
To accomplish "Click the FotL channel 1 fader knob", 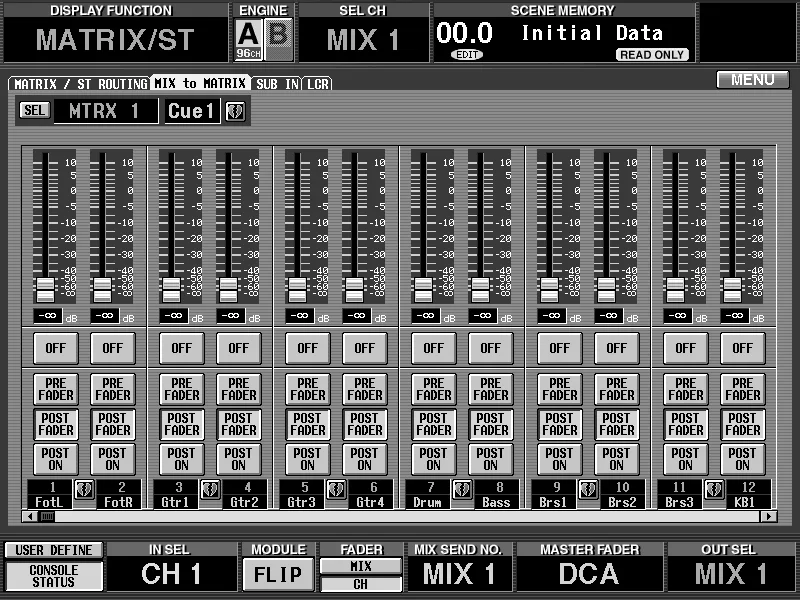I will [45, 290].
